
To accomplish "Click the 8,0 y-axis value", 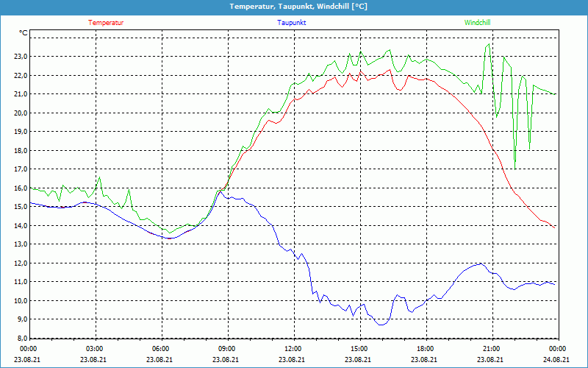I will pos(22,338).
